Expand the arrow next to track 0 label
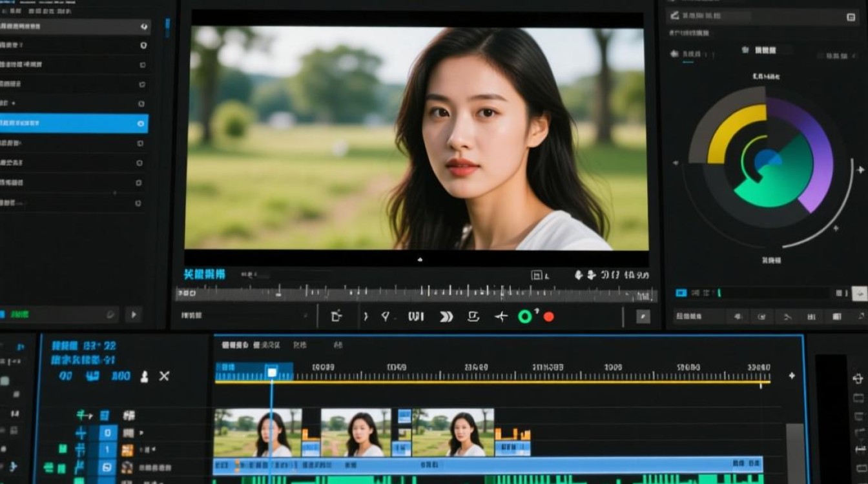868x484 pixels. point(141,433)
